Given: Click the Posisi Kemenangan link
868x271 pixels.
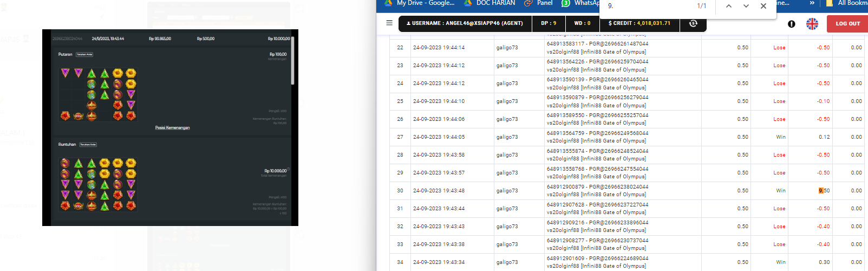Looking at the screenshot, I should coord(172,128).
